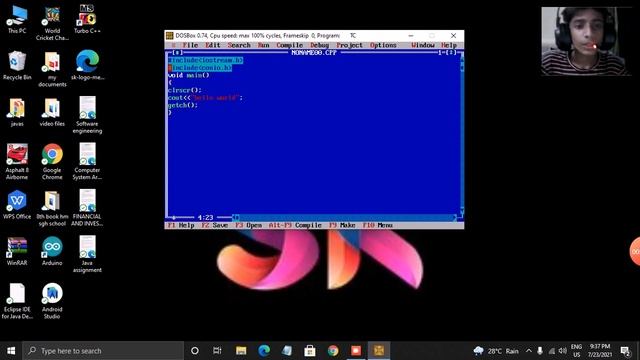This screenshot has width=640, height=360.
Task: Open the notification center icon
Action: pyautogui.click(x=625, y=351)
